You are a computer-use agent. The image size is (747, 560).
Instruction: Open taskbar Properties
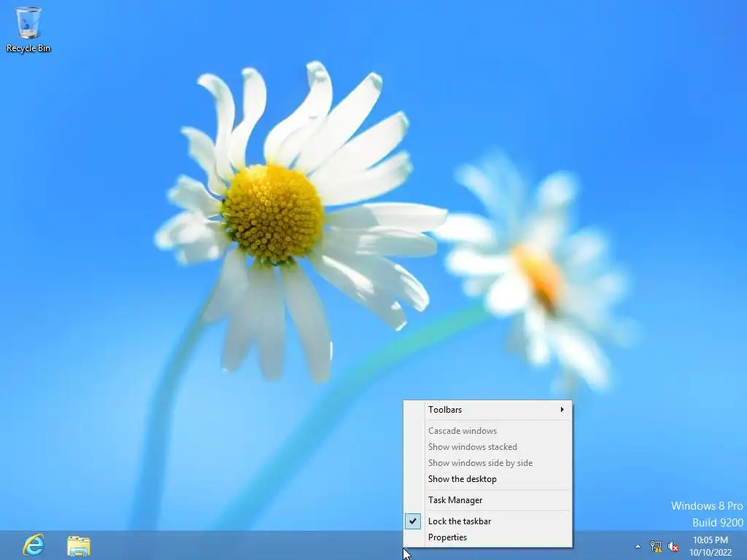[x=488, y=537]
